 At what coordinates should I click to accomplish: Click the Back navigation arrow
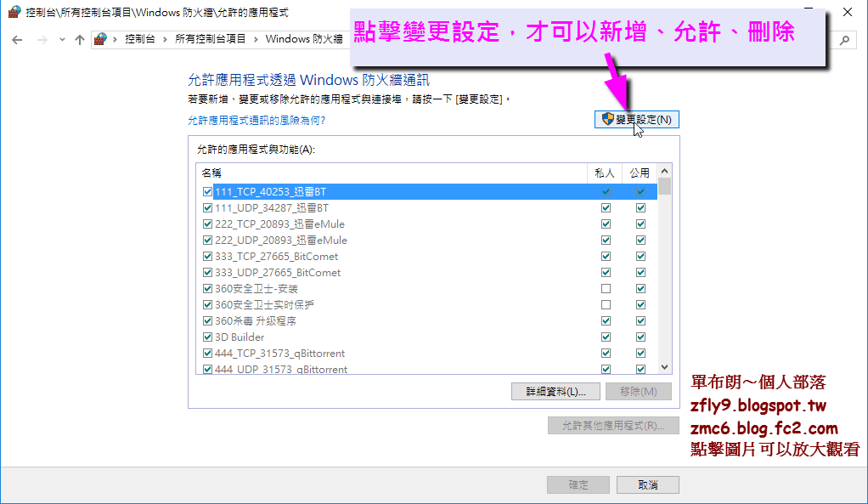[17, 40]
